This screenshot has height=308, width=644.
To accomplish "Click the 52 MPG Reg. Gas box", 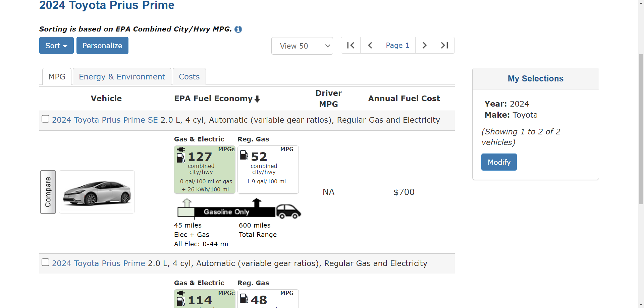I will coord(268,170).
